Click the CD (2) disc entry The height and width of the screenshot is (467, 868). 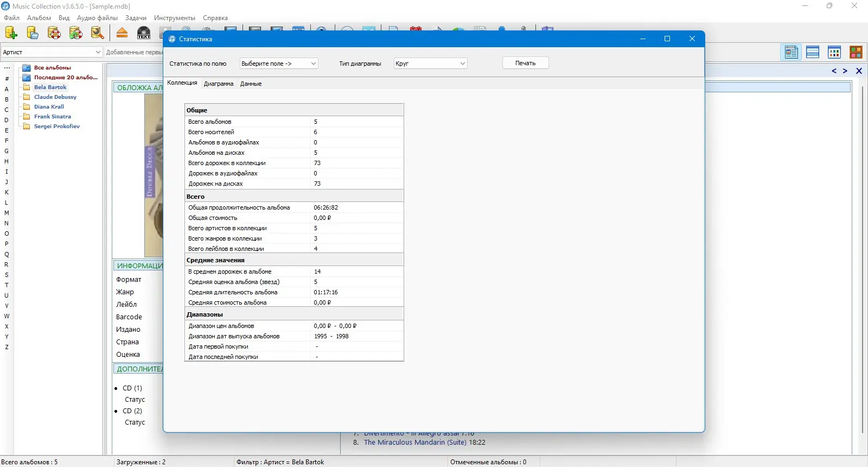pos(132,411)
